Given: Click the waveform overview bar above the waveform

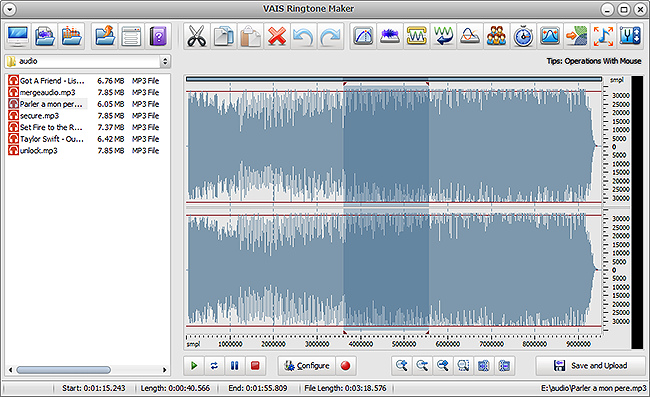Looking at the screenshot, I should click(394, 79).
